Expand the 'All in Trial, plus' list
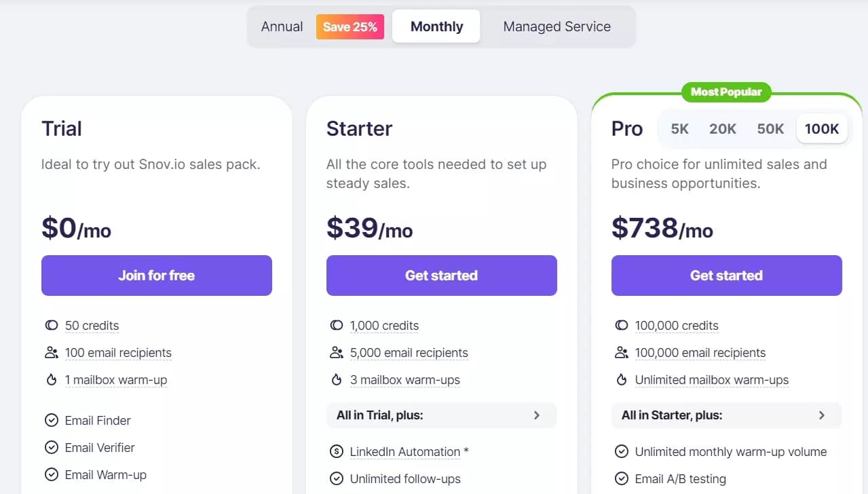868x494 pixels. (441, 415)
